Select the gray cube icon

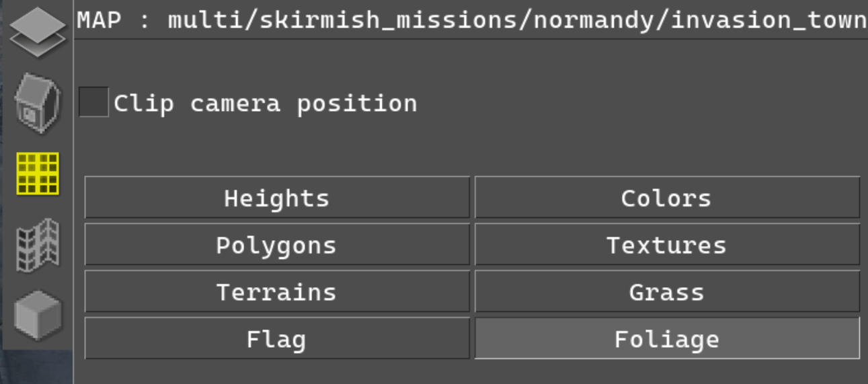click(38, 315)
